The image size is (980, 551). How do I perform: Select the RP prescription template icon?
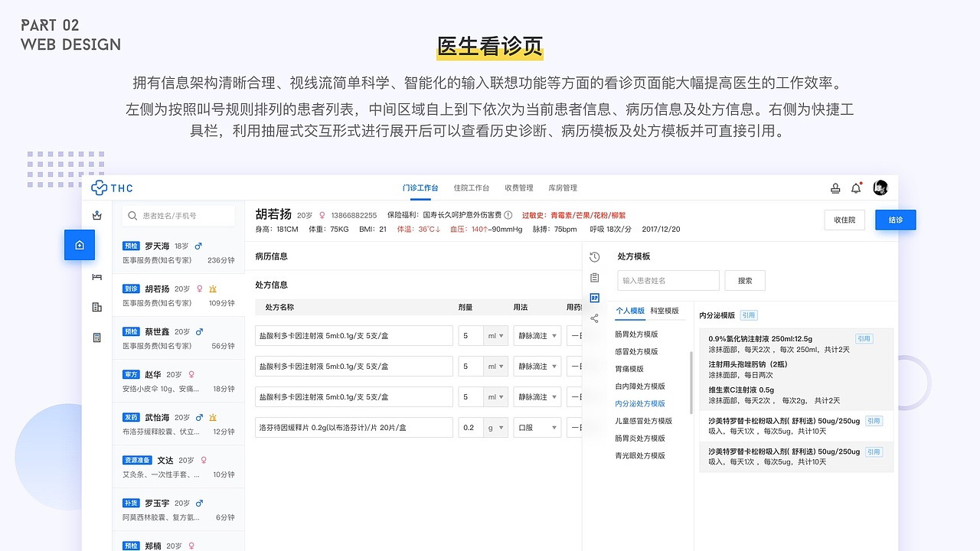click(x=595, y=298)
